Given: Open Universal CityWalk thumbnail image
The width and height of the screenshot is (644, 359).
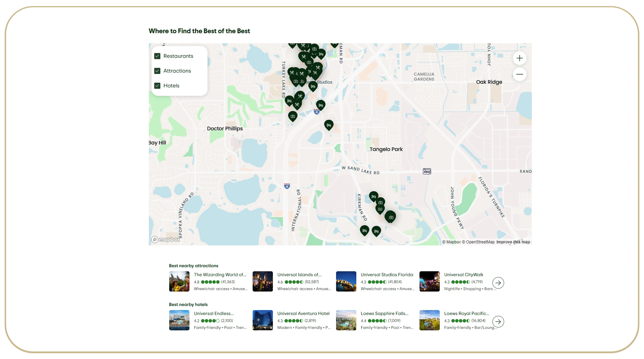Looking at the screenshot, I should (430, 281).
